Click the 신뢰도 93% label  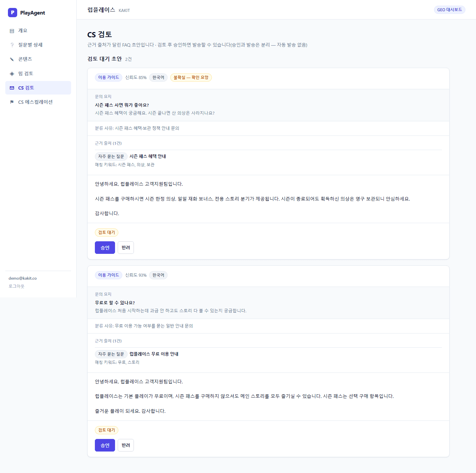pos(136,275)
